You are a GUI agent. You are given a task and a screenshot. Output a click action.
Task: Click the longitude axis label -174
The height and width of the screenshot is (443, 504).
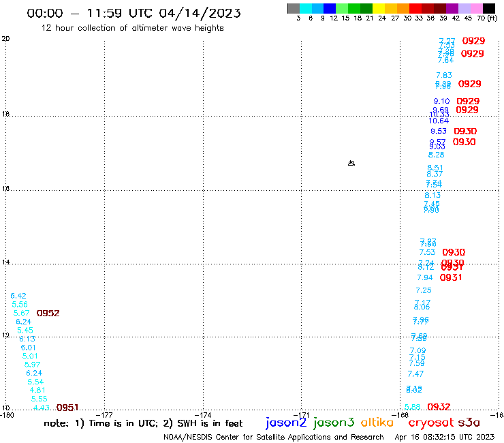[x=203, y=415]
